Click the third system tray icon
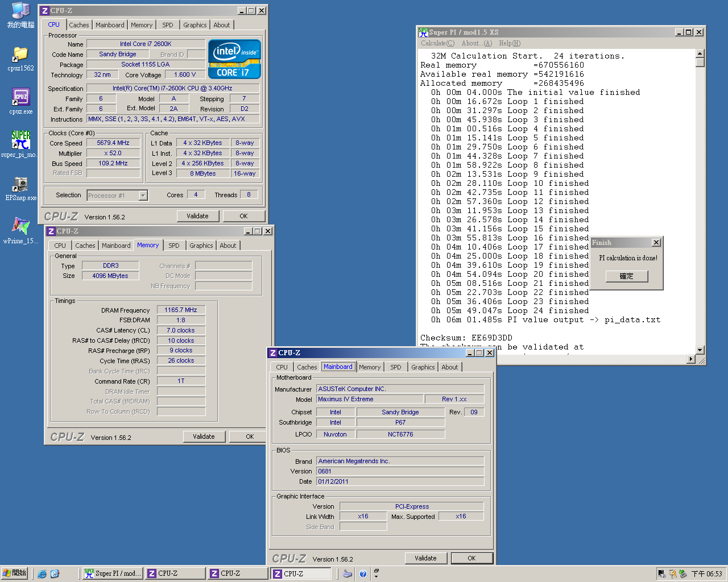This screenshot has height=582, width=728. click(682, 574)
